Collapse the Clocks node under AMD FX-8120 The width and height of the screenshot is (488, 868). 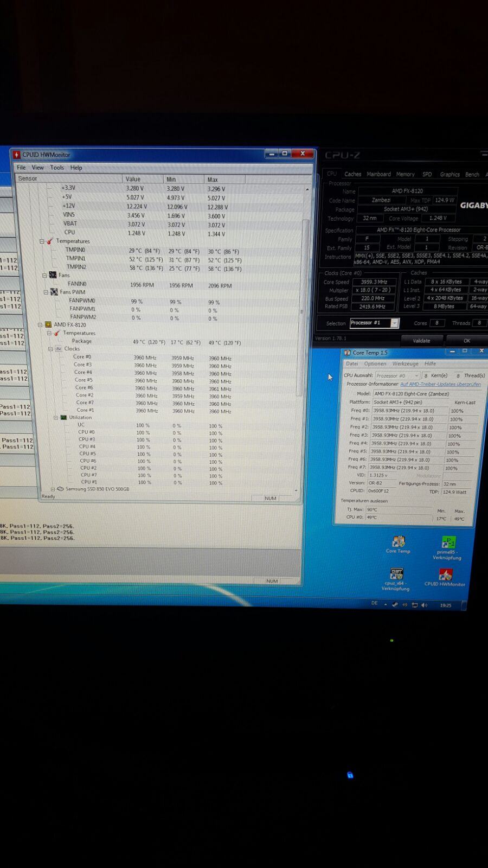51,349
